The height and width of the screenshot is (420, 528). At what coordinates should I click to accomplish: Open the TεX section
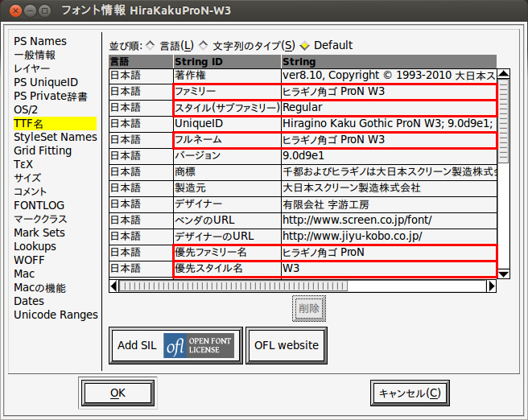coord(23,164)
